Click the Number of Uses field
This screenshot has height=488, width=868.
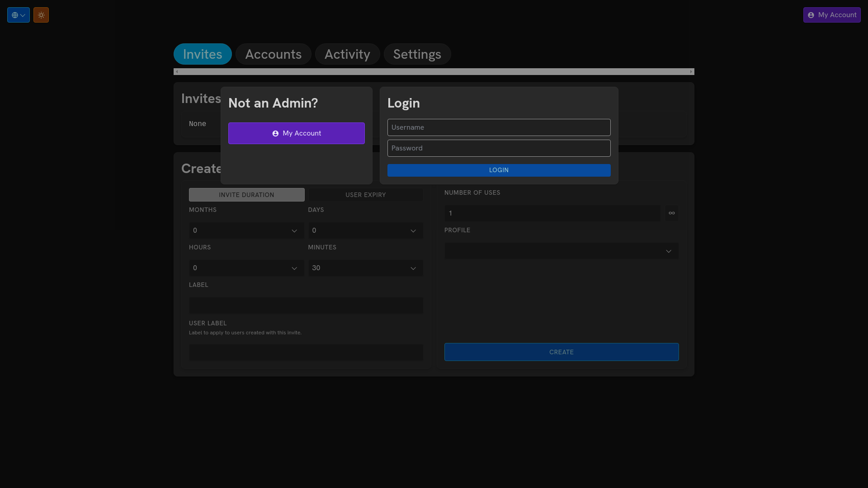tap(552, 213)
